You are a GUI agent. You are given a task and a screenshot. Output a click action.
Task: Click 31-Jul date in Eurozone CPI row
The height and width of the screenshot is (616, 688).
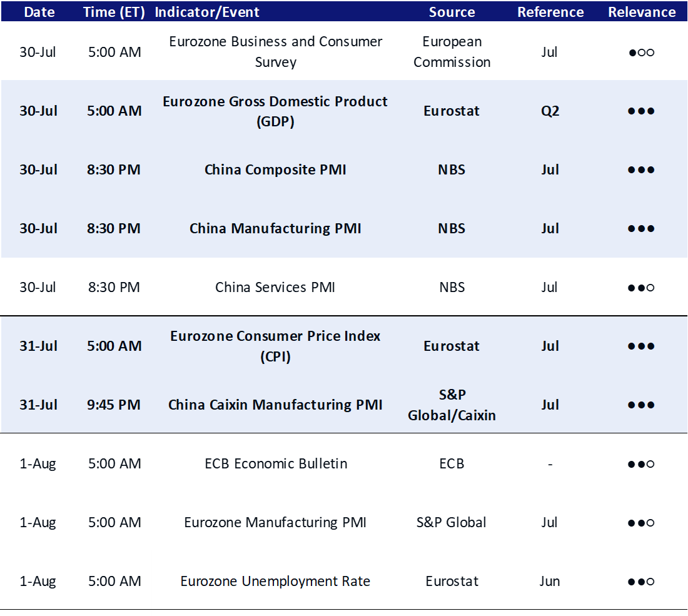pos(39,346)
